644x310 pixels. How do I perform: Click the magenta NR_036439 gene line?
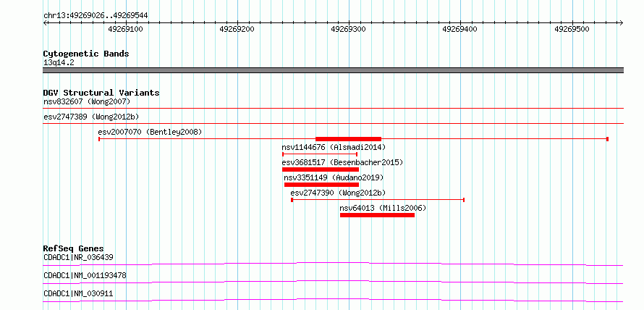point(334,264)
